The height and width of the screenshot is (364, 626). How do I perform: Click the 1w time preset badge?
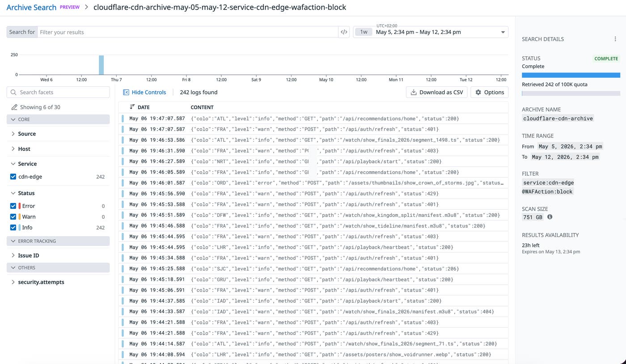(x=364, y=32)
